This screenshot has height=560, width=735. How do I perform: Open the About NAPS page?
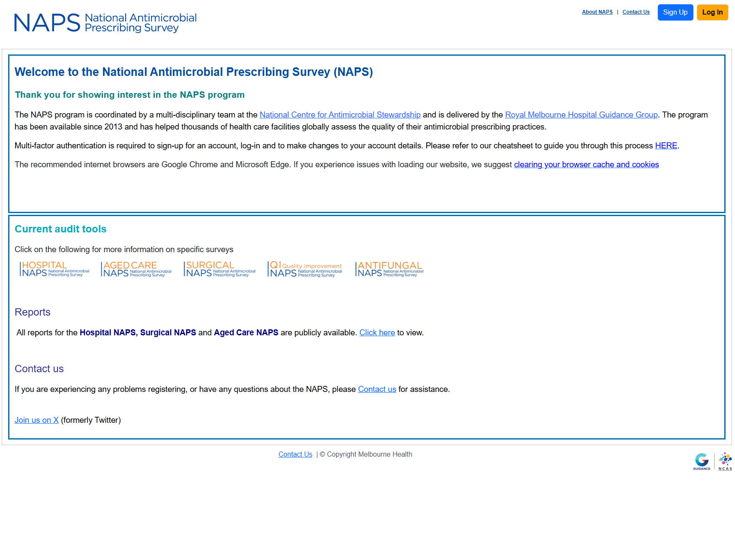[597, 12]
